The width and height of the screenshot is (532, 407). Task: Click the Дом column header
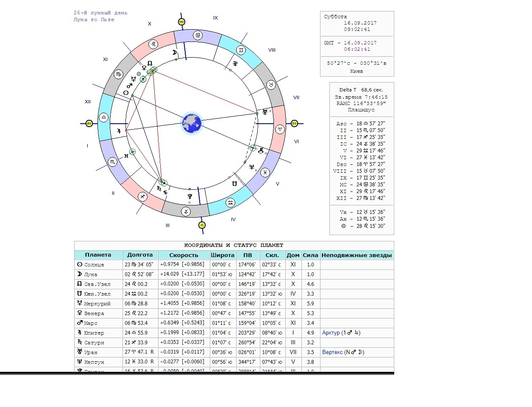293,255
